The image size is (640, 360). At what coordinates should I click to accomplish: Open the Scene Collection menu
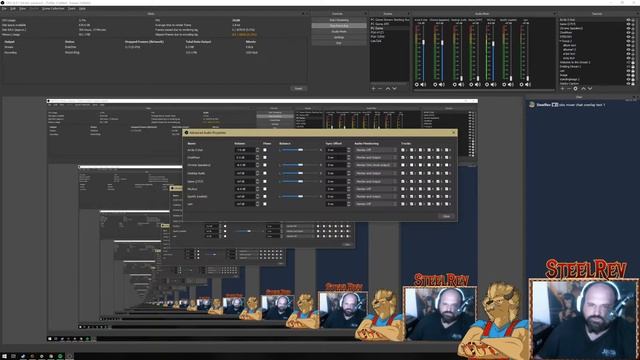coord(53,8)
